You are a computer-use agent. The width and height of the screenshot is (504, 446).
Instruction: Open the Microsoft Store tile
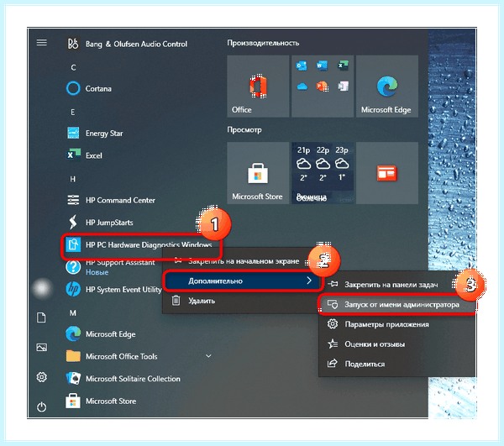258,173
